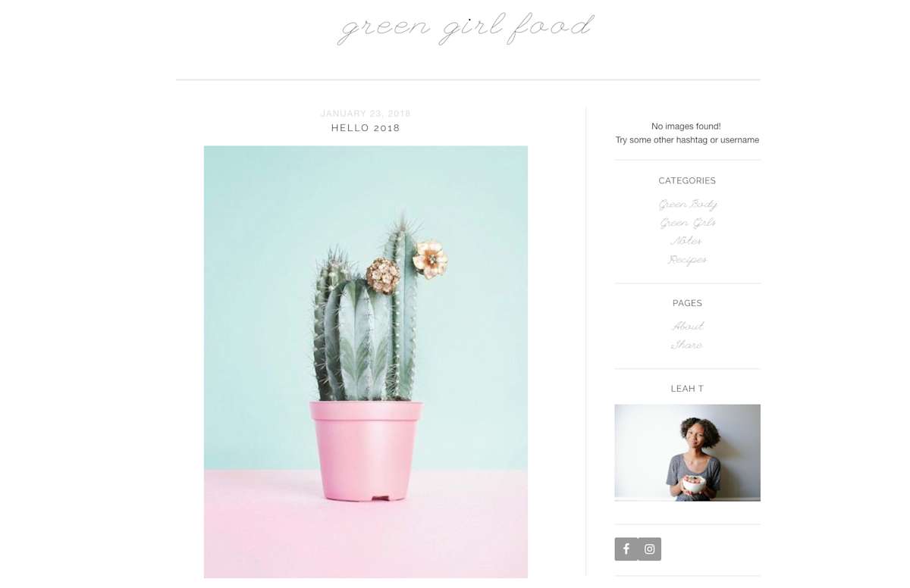Click the January 23, 2018 post date
This screenshot has height=588, width=910.
[366, 114]
